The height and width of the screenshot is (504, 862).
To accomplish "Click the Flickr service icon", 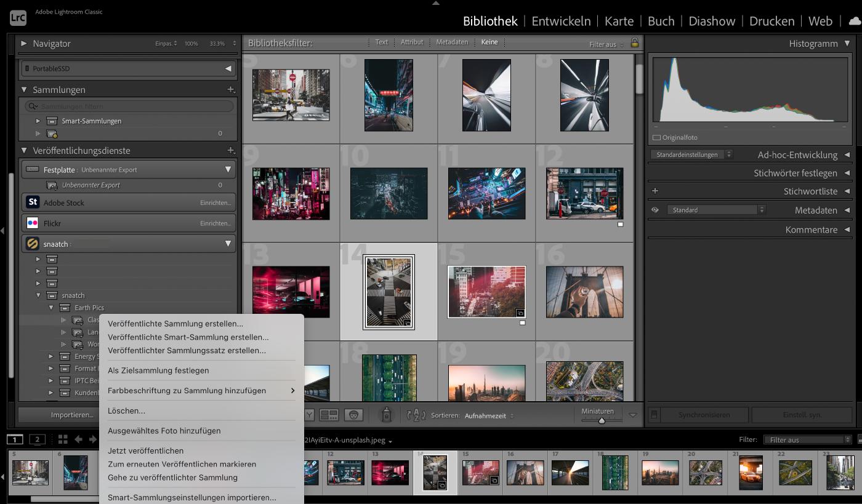I will 32,222.
